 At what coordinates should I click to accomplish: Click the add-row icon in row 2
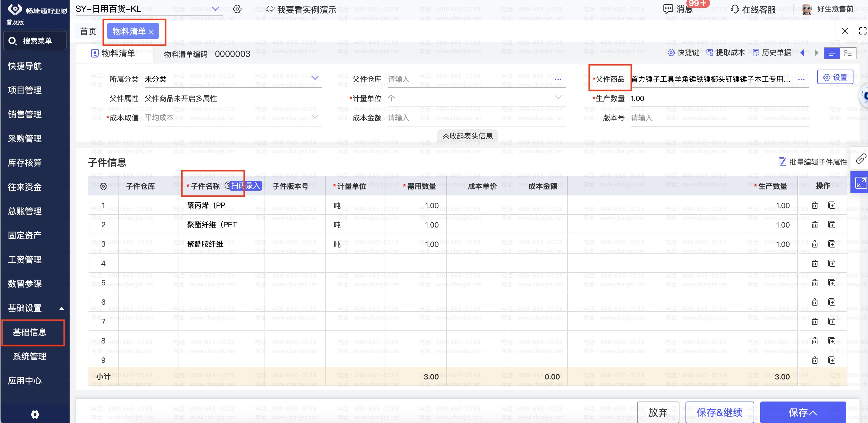(831, 225)
